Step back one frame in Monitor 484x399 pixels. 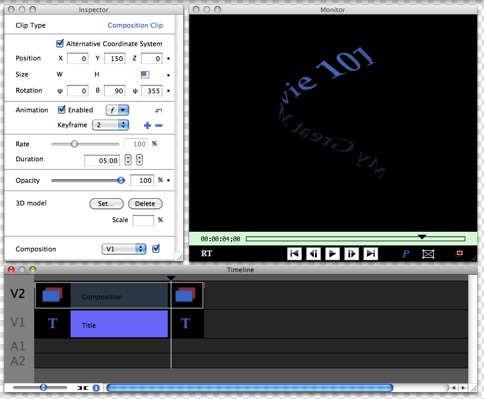coord(313,254)
